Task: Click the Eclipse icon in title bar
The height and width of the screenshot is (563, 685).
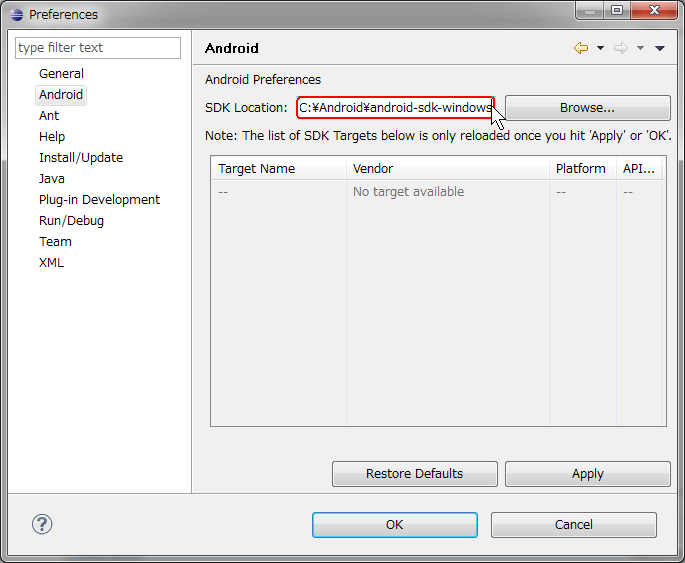Action: tap(17, 15)
